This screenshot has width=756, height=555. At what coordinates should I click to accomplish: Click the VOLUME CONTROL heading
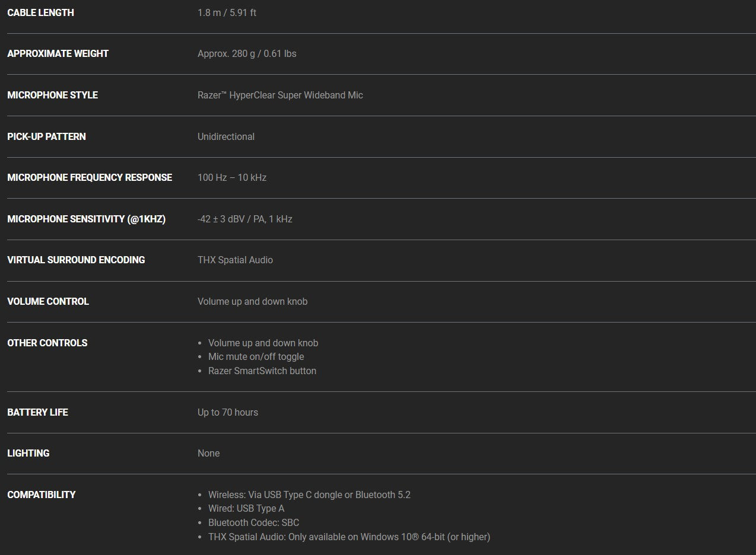[x=48, y=301]
